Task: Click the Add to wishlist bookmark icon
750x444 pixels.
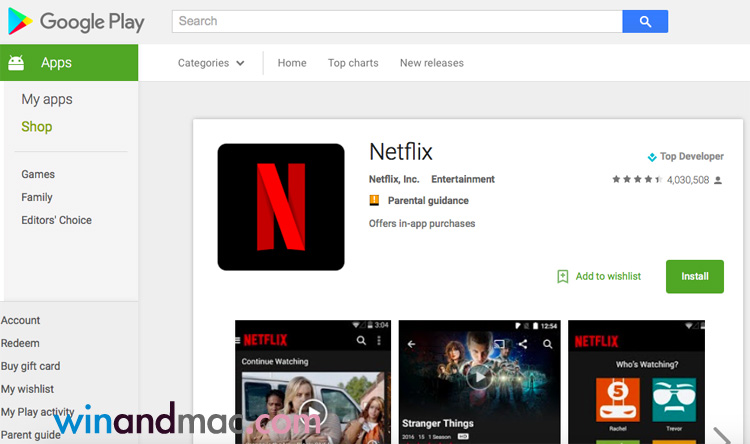Action: [563, 276]
